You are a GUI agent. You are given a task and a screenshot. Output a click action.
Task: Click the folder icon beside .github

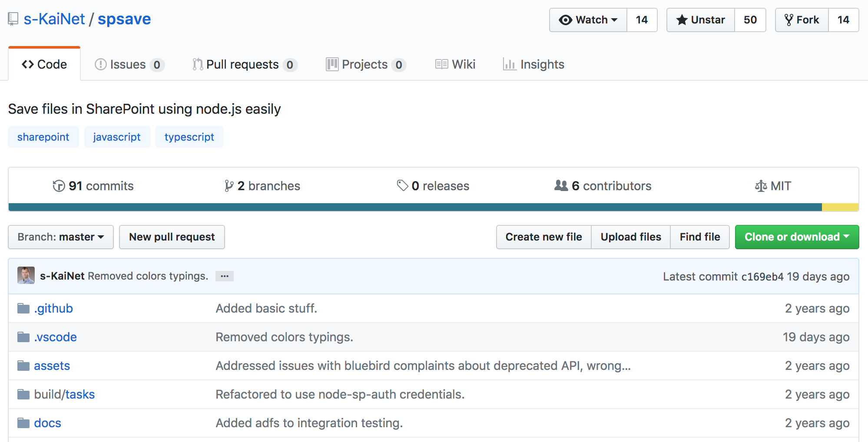click(x=23, y=308)
